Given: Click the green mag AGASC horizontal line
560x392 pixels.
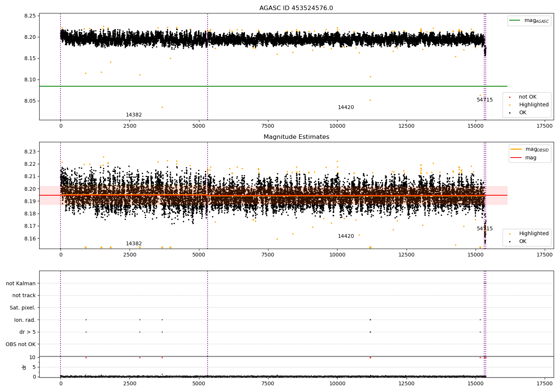Looking at the screenshot, I should coord(273,86).
